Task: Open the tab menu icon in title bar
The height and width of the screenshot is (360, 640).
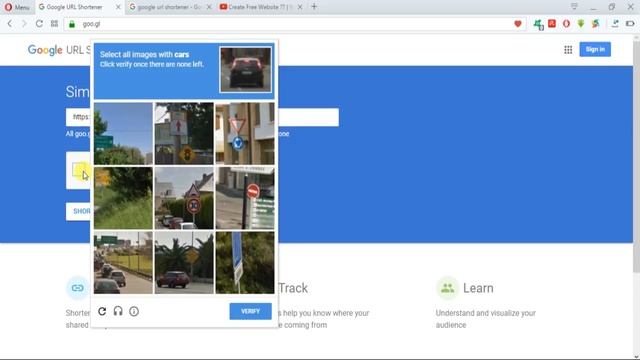Action: click(x=574, y=7)
